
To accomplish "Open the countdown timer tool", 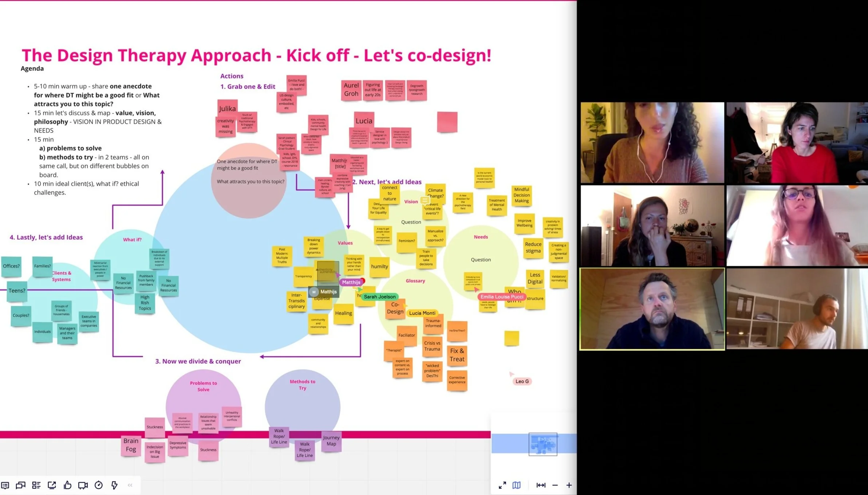I will (x=98, y=485).
